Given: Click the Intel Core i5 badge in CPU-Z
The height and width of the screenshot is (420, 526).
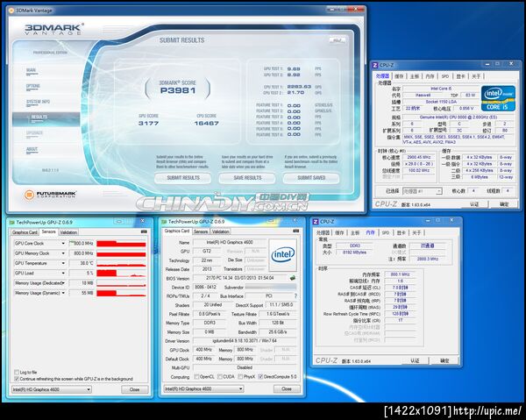Looking at the screenshot, I should point(498,98).
